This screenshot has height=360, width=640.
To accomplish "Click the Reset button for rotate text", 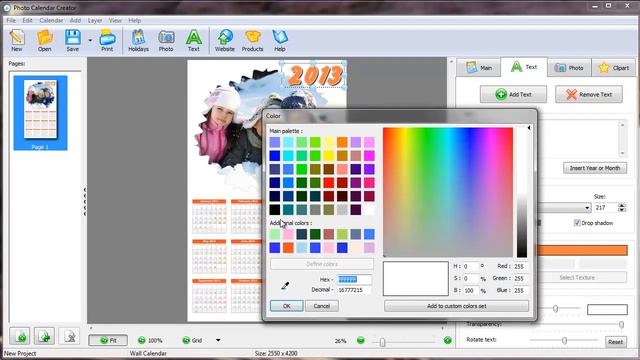I will 615,342.
